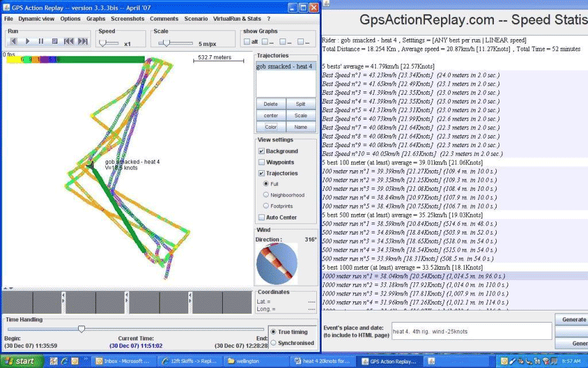
Task: Click the wind direction compass dial
Action: 276,263
